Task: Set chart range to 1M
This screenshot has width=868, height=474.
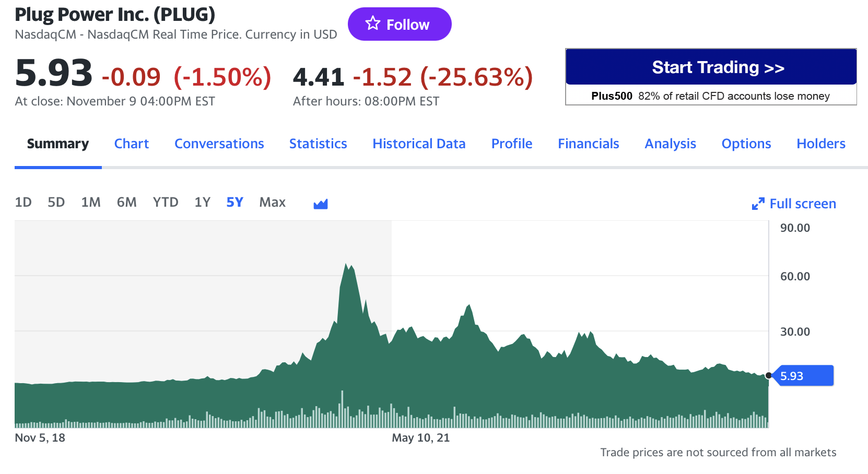Action: tap(91, 202)
